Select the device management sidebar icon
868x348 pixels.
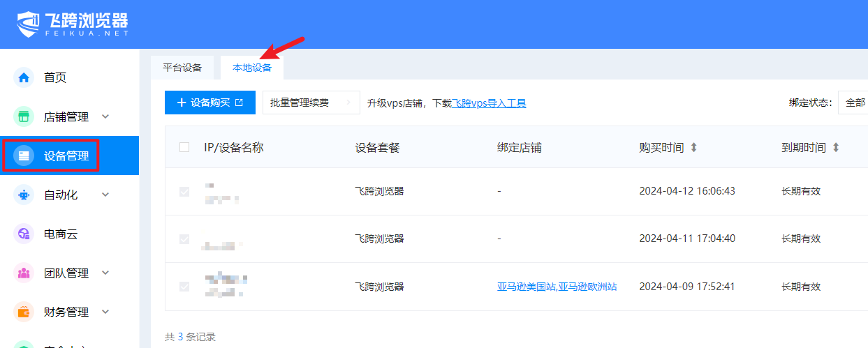24,156
